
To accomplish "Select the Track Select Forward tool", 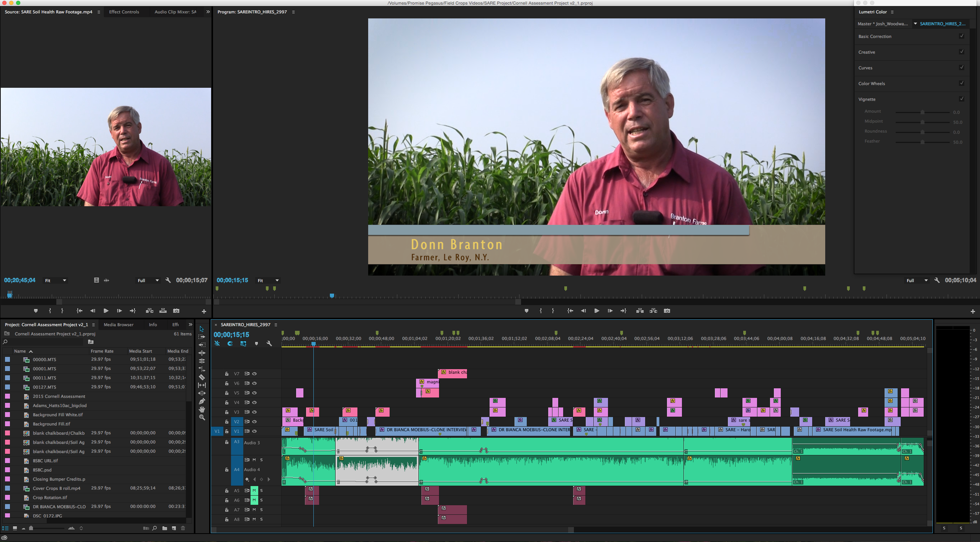I will pyautogui.click(x=202, y=337).
